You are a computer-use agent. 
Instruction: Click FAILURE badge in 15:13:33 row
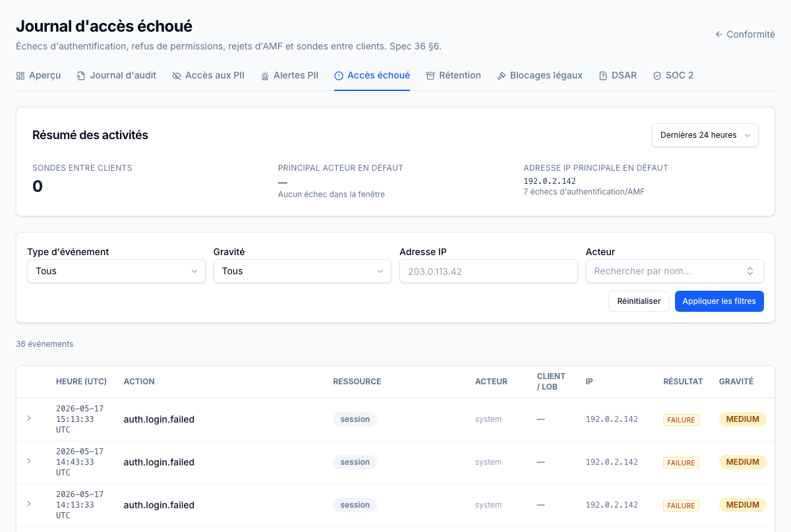tap(681, 420)
